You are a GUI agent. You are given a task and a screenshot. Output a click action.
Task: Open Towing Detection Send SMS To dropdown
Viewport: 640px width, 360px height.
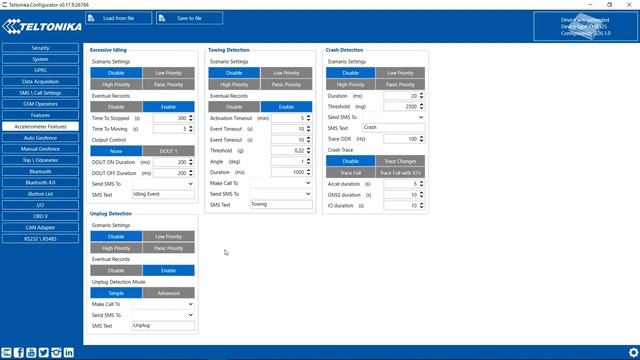(x=281, y=194)
